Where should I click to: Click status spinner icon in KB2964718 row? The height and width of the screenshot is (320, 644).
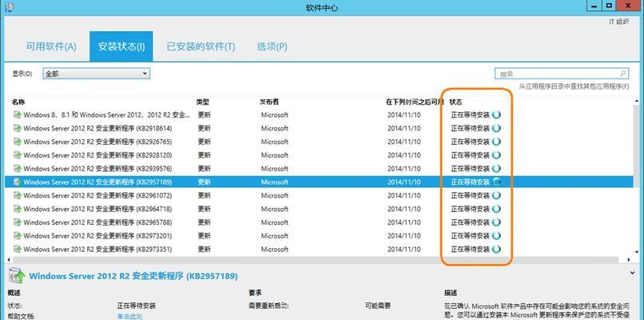click(496, 209)
